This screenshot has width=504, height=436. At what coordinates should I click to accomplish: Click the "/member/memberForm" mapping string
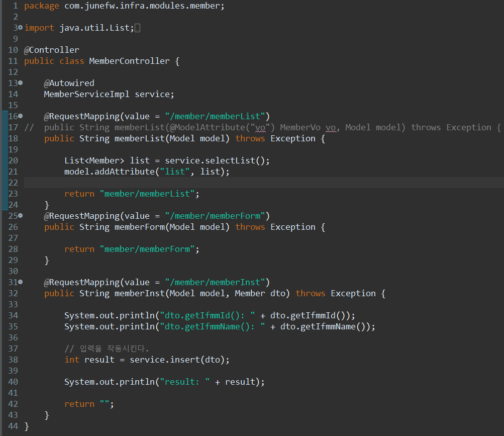click(x=215, y=216)
